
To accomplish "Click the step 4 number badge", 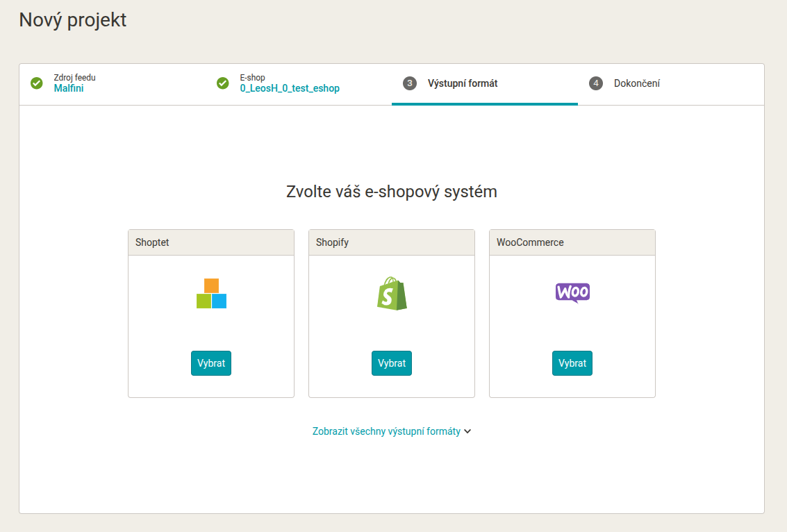I will pyautogui.click(x=596, y=83).
